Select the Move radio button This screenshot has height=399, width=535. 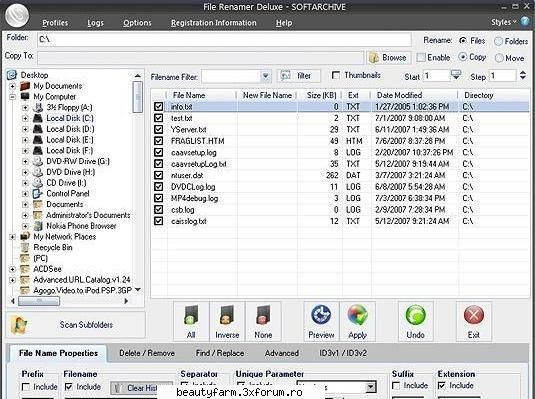click(x=499, y=58)
